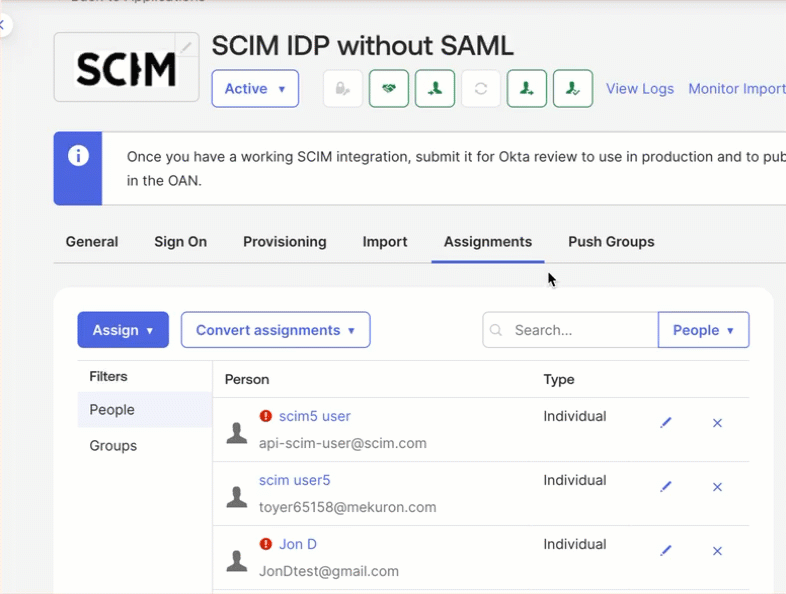Click Individual type in Jon D row
The width and height of the screenshot is (786, 594).
click(x=575, y=544)
